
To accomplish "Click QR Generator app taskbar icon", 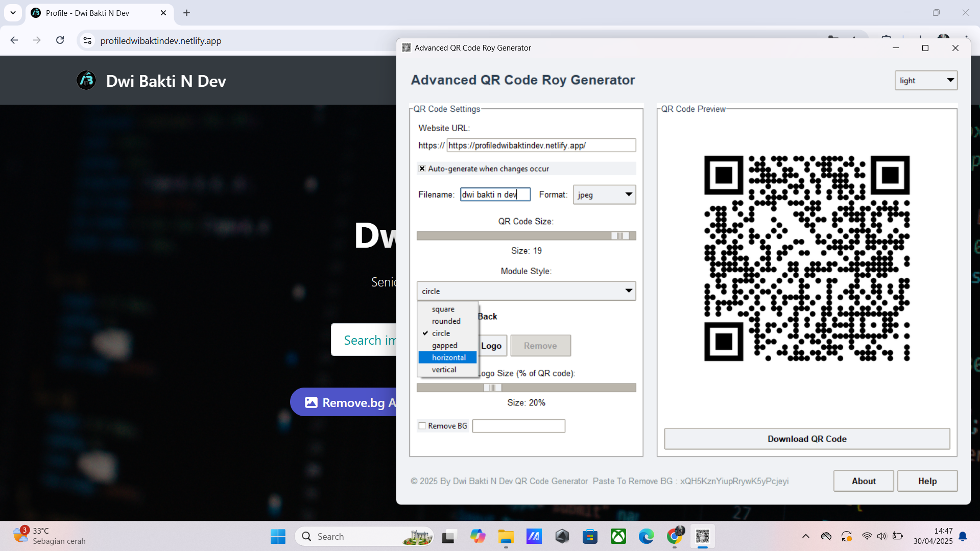I will (x=703, y=537).
